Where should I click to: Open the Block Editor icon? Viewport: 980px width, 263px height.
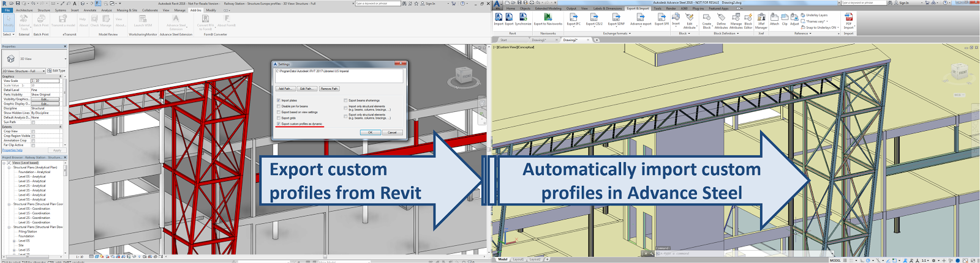click(748, 21)
